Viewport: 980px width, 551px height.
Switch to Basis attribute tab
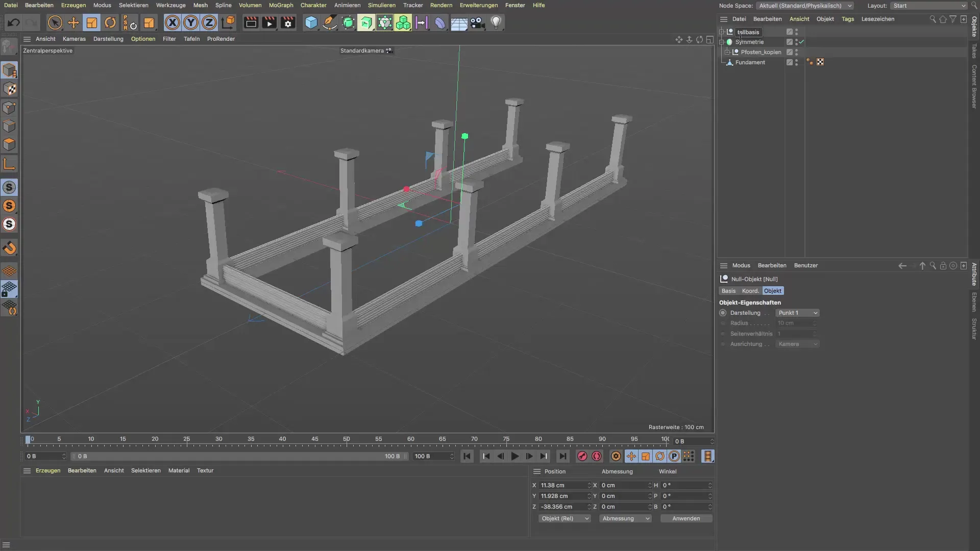(729, 291)
